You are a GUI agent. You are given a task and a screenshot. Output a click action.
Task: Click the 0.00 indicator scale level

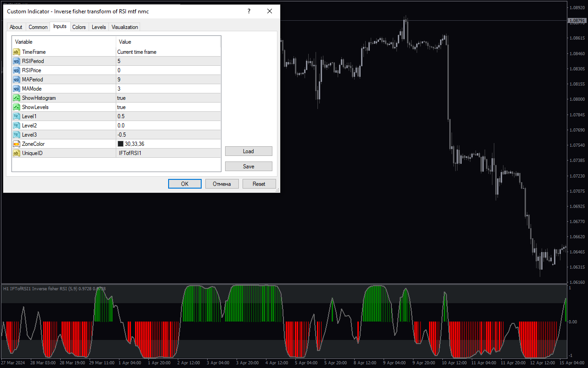pyautogui.click(x=573, y=322)
